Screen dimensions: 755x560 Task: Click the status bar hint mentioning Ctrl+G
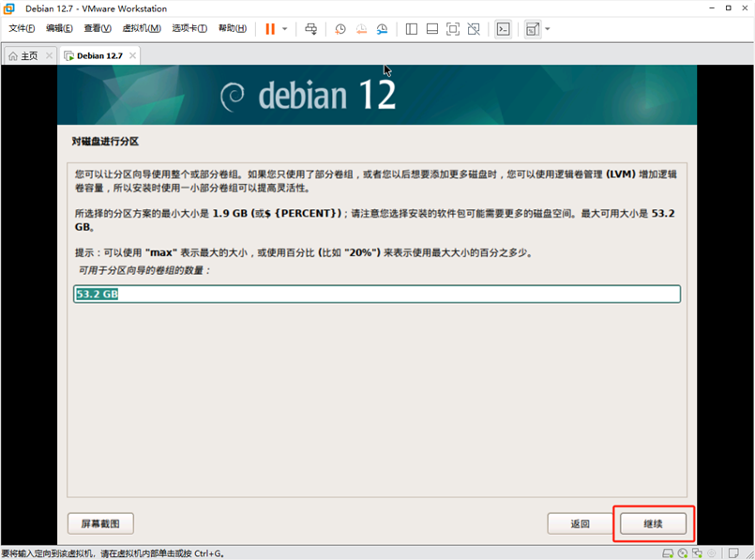[x=113, y=553]
